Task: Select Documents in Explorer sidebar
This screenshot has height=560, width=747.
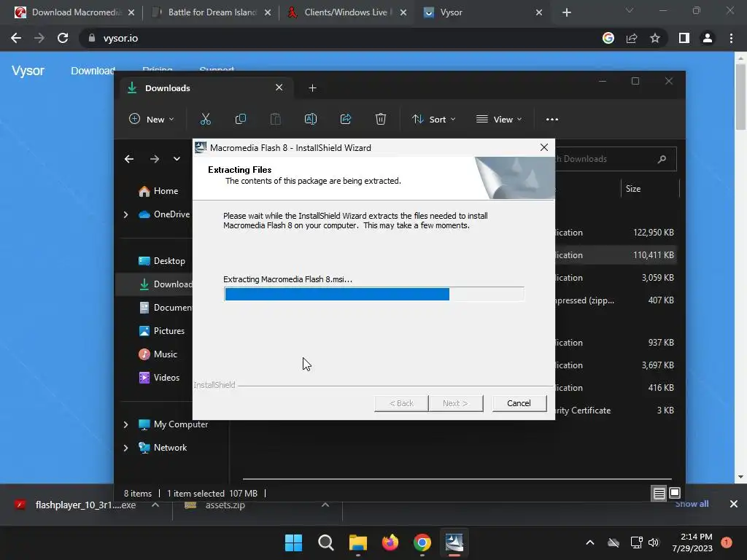Action: 165,308
